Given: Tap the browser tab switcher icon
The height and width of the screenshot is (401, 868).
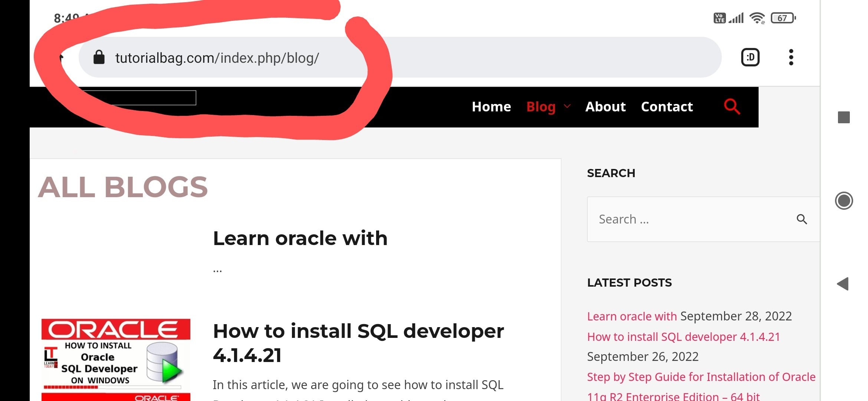Looking at the screenshot, I should (x=750, y=58).
